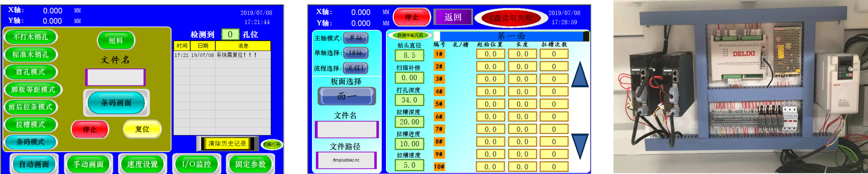Image resolution: width=868 pixels, height=174 pixels.
Task: Click 文件名 field on right screen
Action: 347,130
